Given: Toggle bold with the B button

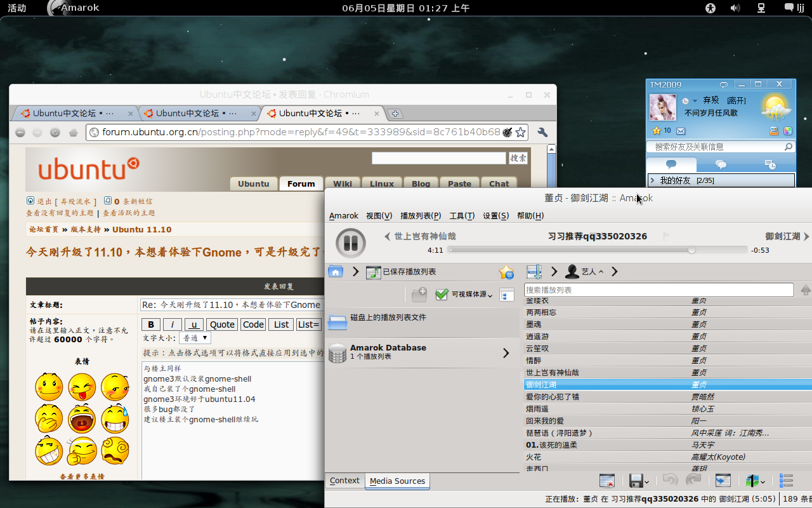Looking at the screenshot, I should 151,324.
